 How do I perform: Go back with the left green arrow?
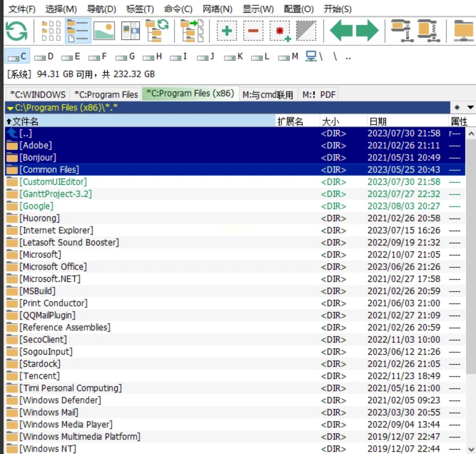[341, 31]
